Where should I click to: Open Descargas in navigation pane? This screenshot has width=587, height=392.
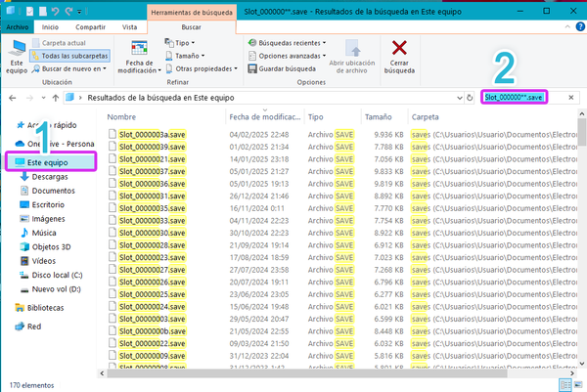45,177
